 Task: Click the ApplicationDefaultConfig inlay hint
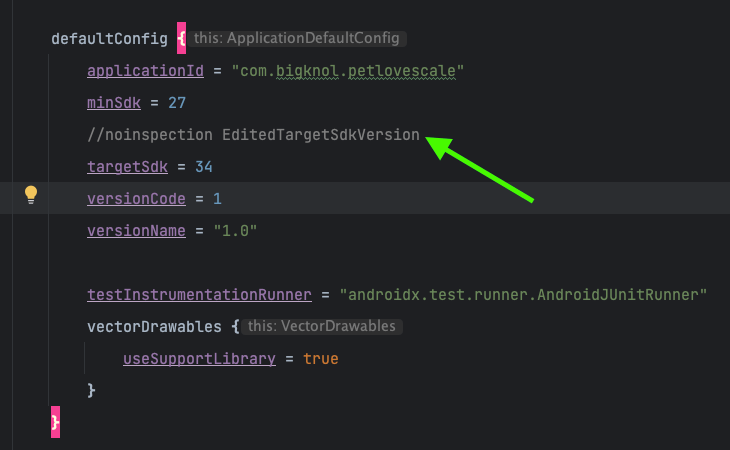(297, 38)
